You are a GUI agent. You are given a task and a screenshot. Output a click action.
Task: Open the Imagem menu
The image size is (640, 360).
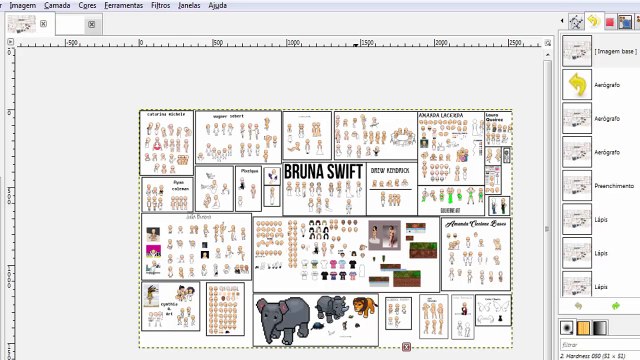click(x=22, y=5)
